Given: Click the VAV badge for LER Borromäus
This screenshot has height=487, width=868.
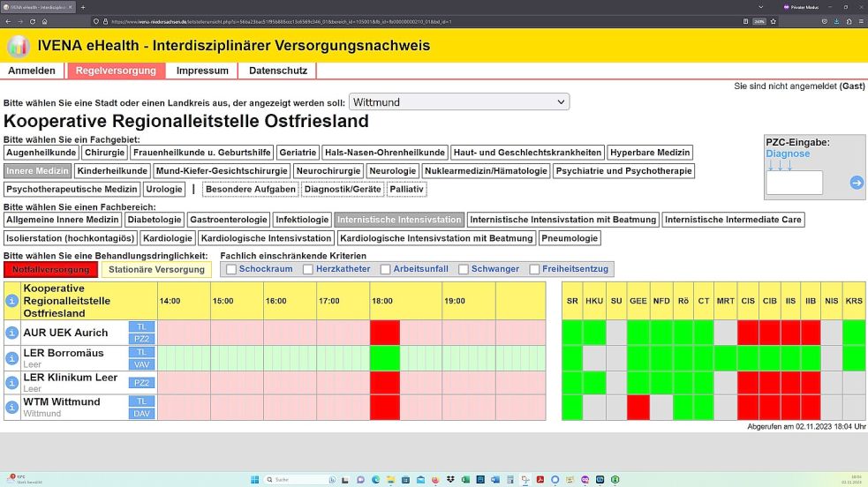Looking at the screenshot, I should coord(141,364).
